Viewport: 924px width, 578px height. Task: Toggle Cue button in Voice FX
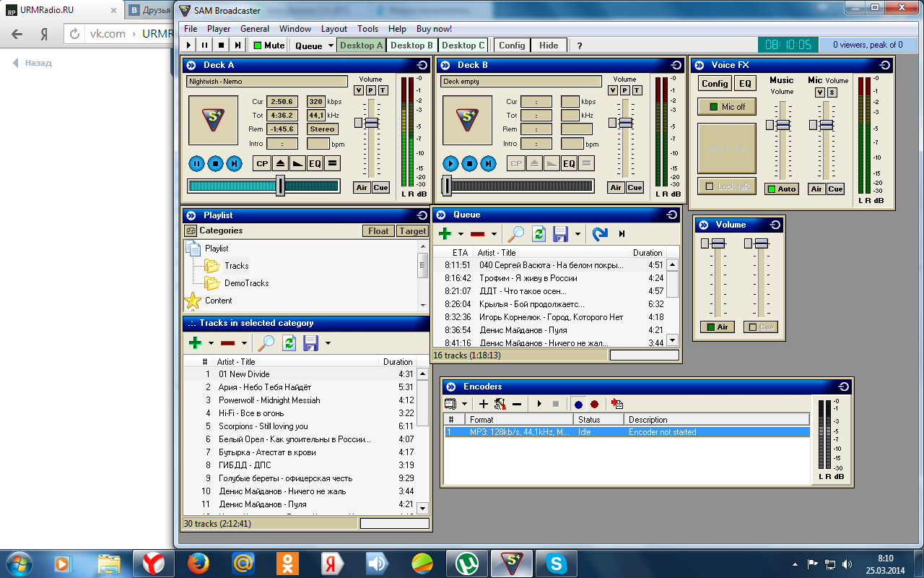tap(835, 189)
